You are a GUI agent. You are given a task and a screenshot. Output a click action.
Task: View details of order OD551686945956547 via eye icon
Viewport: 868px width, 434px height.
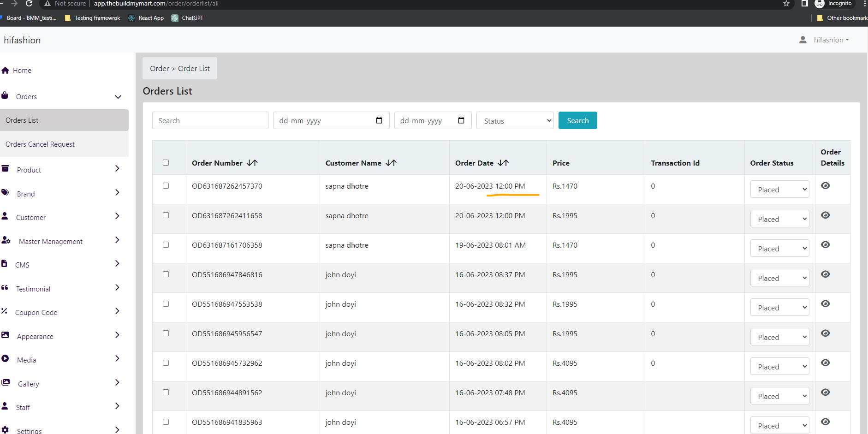(826, 333)
